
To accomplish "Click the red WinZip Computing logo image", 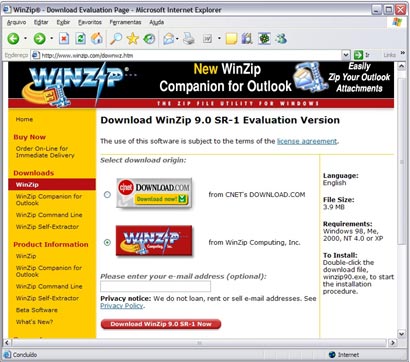I will tap(154, 241).
